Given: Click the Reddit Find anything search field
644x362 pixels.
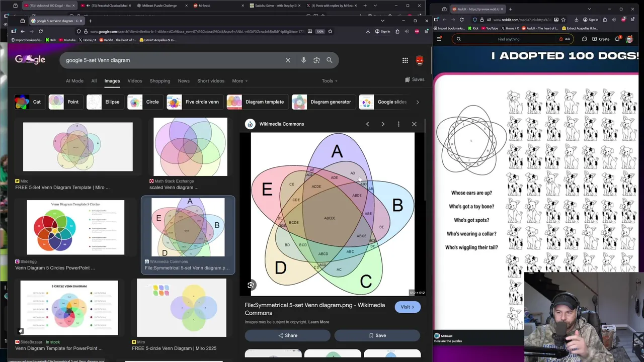Looking at the screenshot, I should click(x=513, y=39).
